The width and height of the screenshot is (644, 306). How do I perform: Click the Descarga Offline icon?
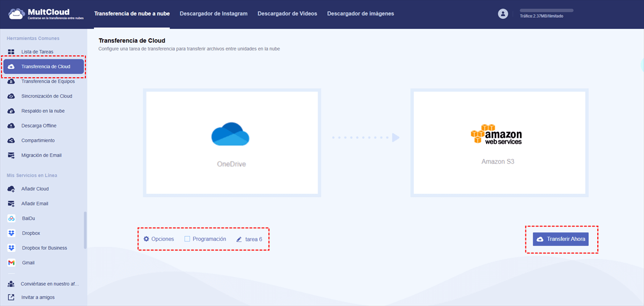click(x=11, y=126)
